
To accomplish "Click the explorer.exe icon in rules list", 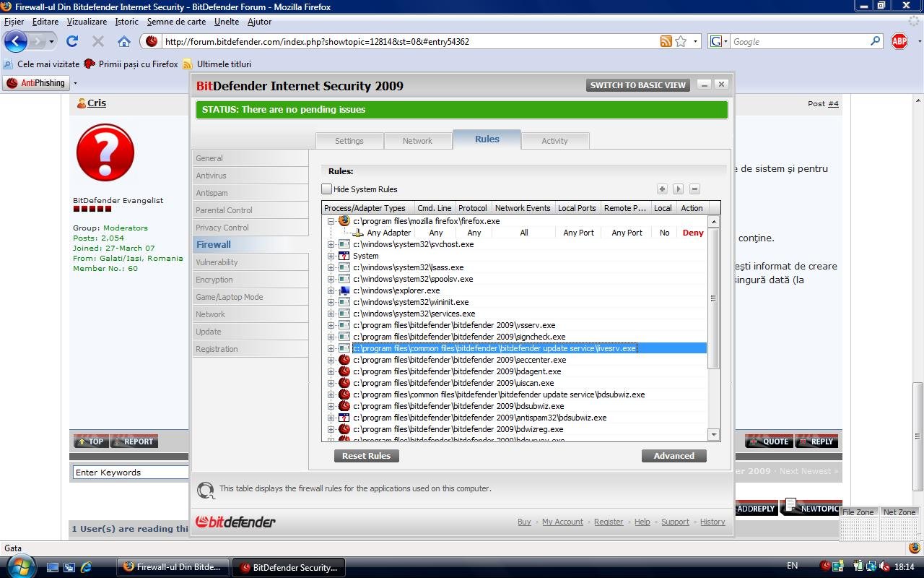I will coord(344,290).
